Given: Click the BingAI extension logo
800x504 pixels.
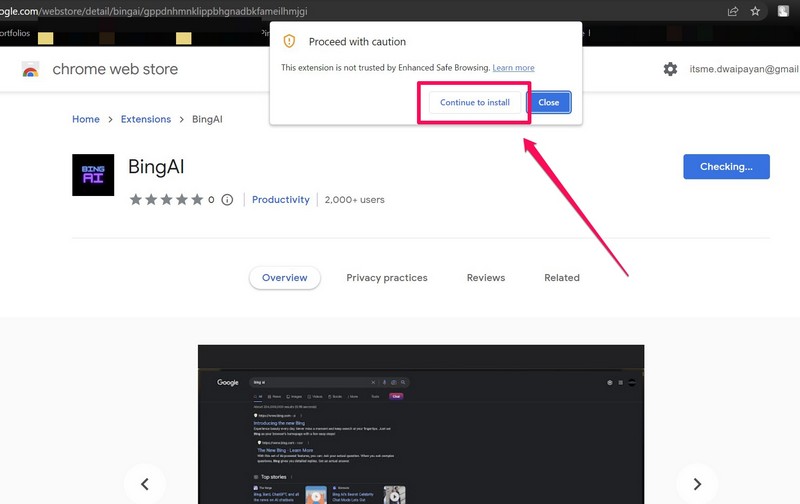Looking at the screenshot, I should point(93,175).
